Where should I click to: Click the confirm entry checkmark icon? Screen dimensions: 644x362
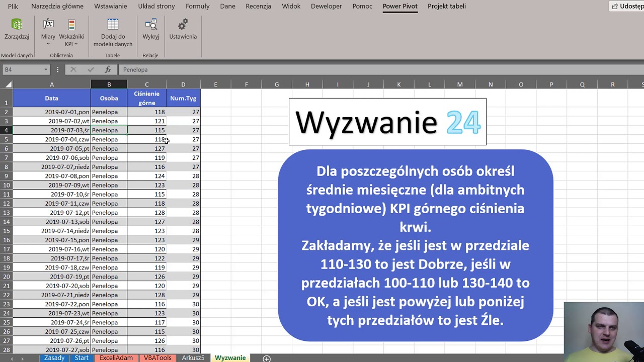point(91,69)
